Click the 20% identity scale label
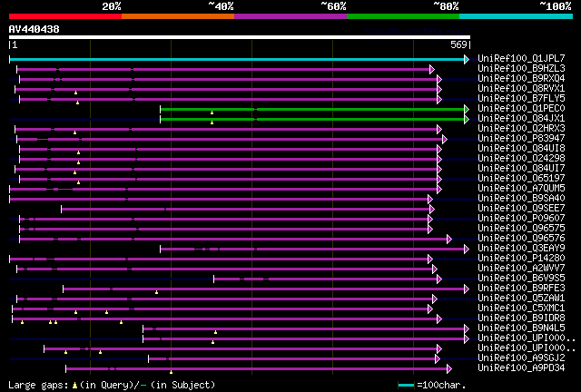This screenshot has width=581, height=392. (x=112, y=6)
